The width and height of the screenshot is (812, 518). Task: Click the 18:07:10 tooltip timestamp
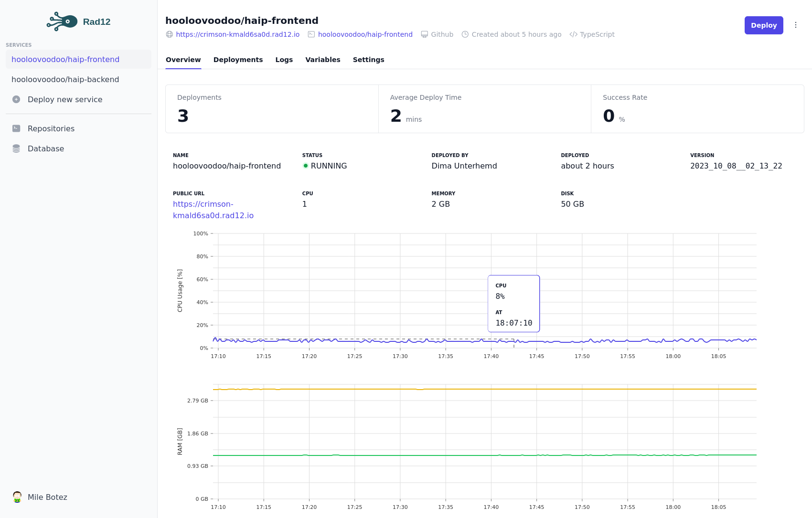coord(514,323)
